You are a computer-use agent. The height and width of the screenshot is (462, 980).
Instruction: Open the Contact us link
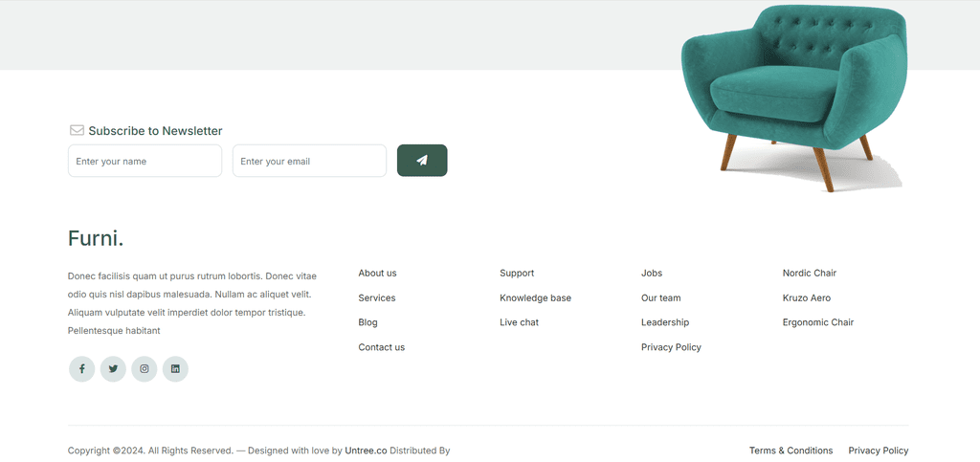click(x=381, y=347)
